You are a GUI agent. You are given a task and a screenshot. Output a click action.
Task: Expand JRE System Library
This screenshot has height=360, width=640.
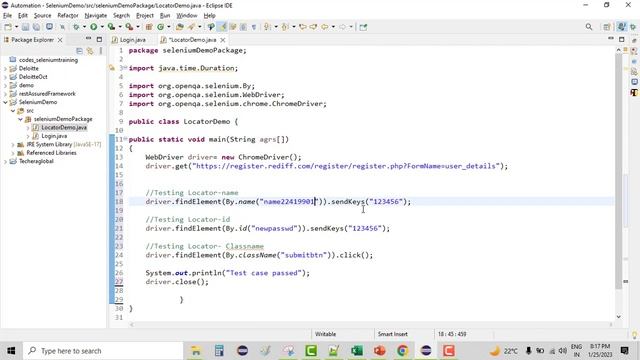tap(13, 144)
